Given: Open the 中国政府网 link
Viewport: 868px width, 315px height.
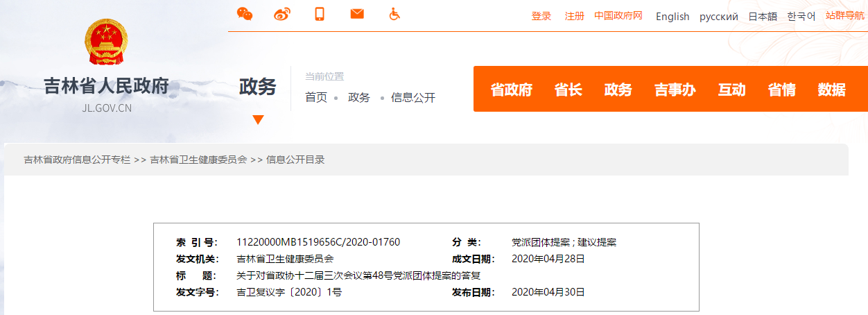Looking at the screenshot, I should tap(618, 17).
